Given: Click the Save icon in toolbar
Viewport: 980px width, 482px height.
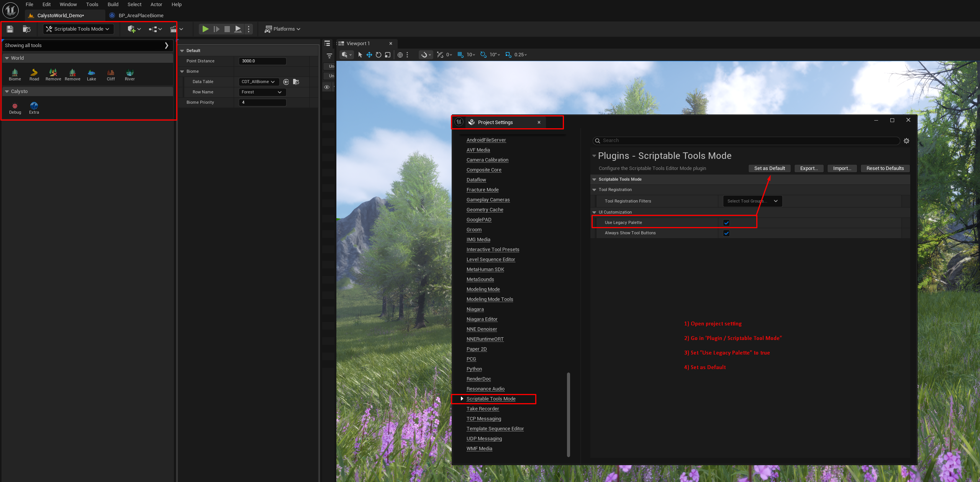Looking at the screenshot, I should [10, 29].
